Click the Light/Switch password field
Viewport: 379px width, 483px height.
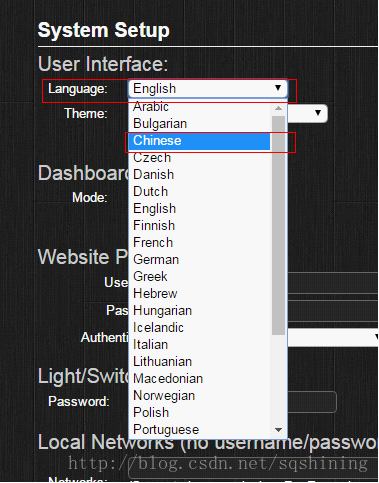(x=312, y=402)
